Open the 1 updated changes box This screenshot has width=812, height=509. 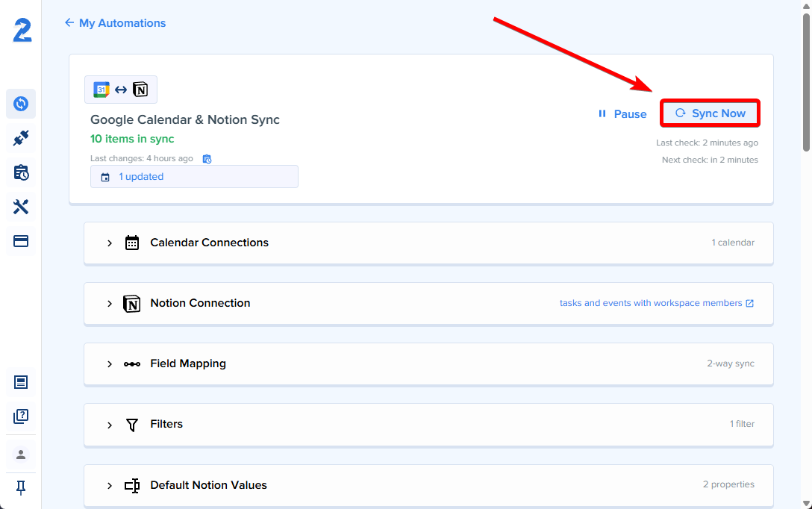click(194, 177)
